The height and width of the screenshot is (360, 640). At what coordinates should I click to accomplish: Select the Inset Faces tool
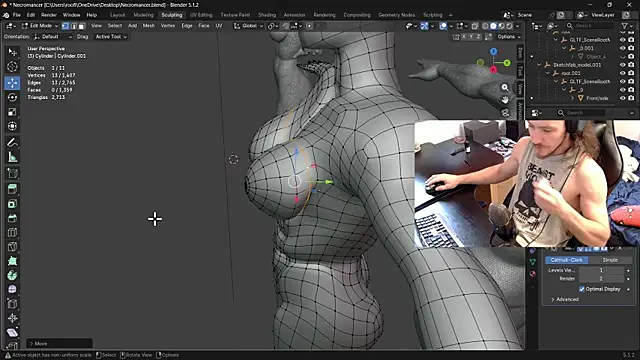point(13,204)
